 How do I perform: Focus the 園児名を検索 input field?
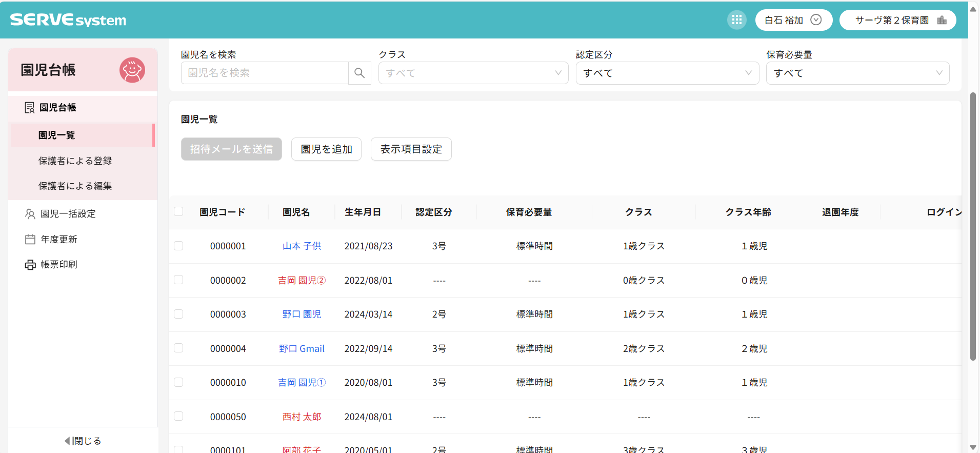coord(265,73)
